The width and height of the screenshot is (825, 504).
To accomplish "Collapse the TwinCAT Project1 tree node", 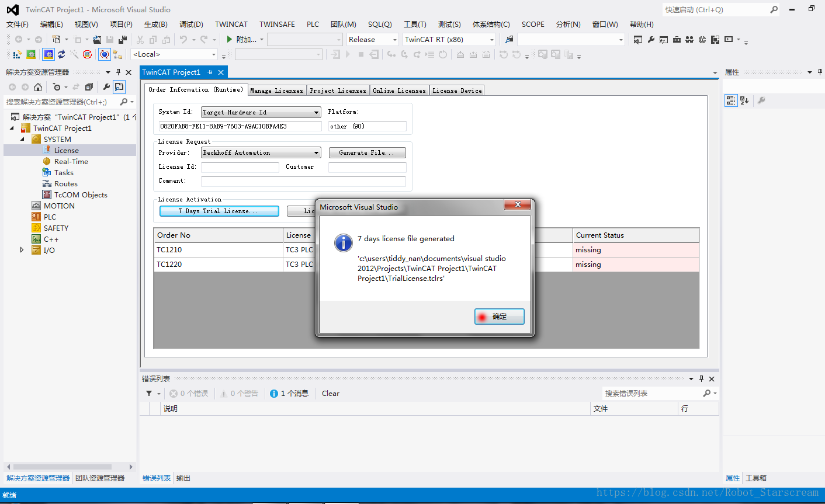I will 12,128.
